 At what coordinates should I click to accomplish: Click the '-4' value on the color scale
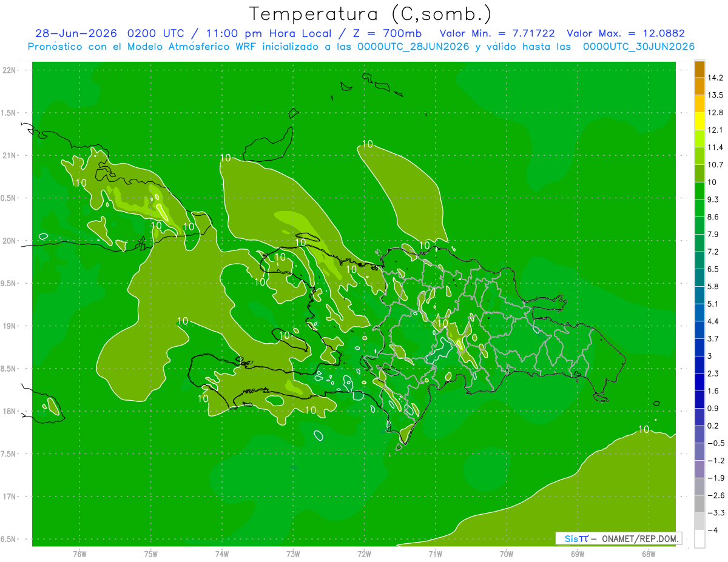pyautogui.click(x=713, y=530)
